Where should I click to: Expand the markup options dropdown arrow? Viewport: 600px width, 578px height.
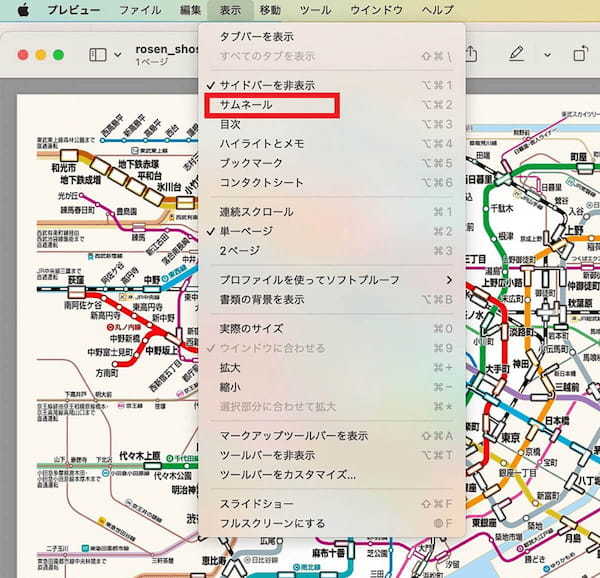[548, 55]
